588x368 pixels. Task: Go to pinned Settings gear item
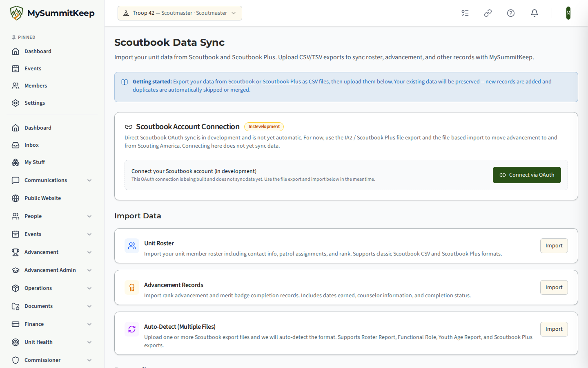click(52, 103)
